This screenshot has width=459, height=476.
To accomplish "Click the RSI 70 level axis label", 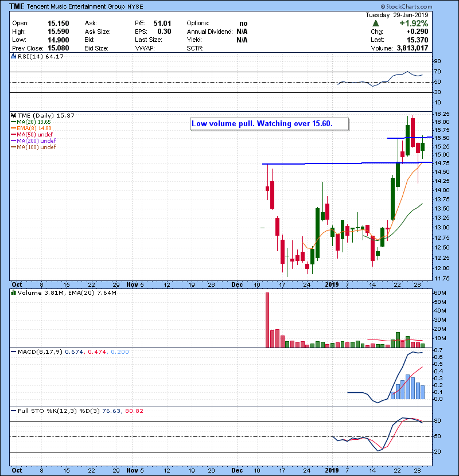I will click(438, 72).
